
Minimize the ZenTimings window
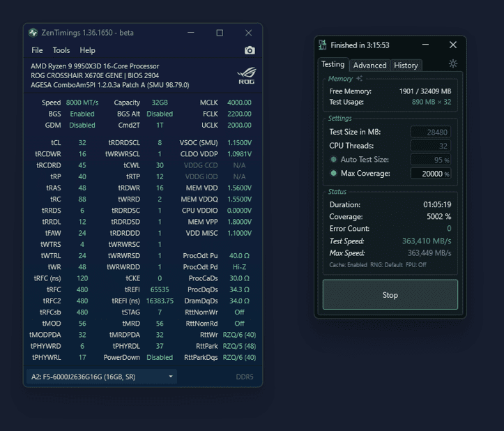[191, 33]
